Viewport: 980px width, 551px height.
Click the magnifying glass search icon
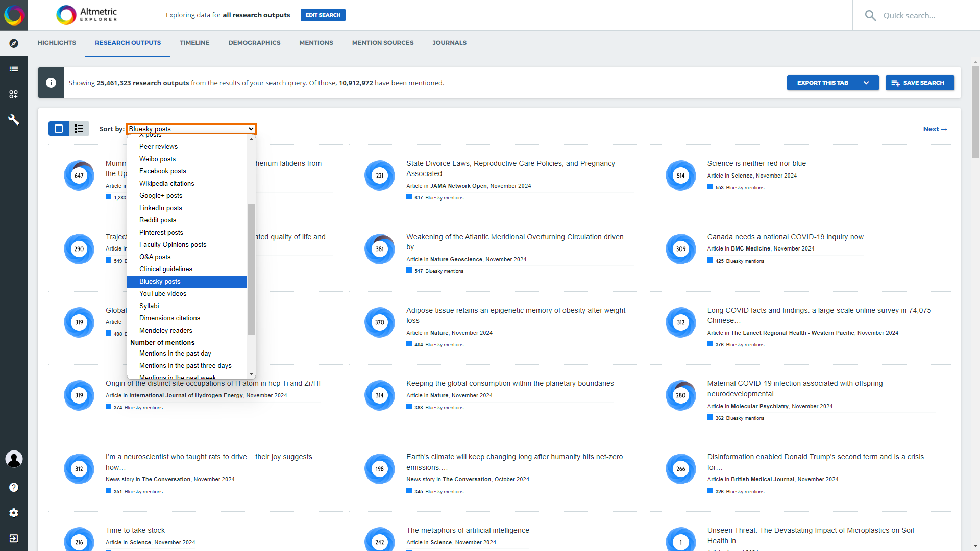(x=871, y=15)
